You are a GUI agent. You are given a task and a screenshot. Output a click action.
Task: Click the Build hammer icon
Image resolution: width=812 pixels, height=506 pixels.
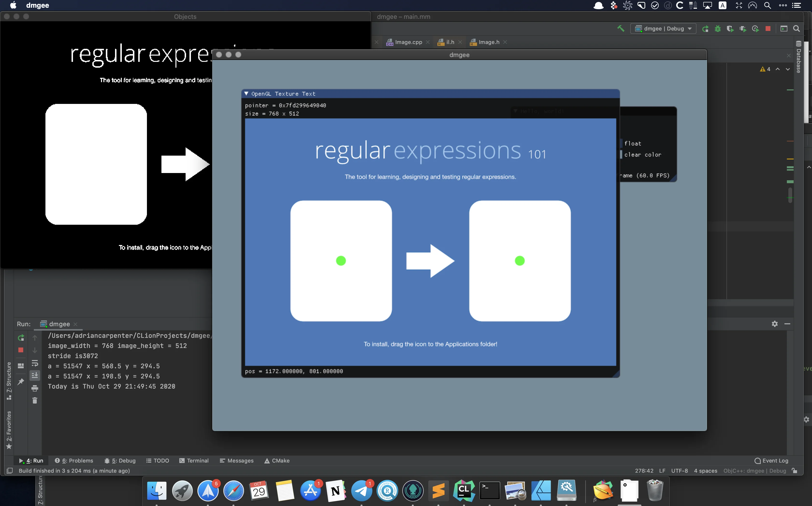[621, 29]
